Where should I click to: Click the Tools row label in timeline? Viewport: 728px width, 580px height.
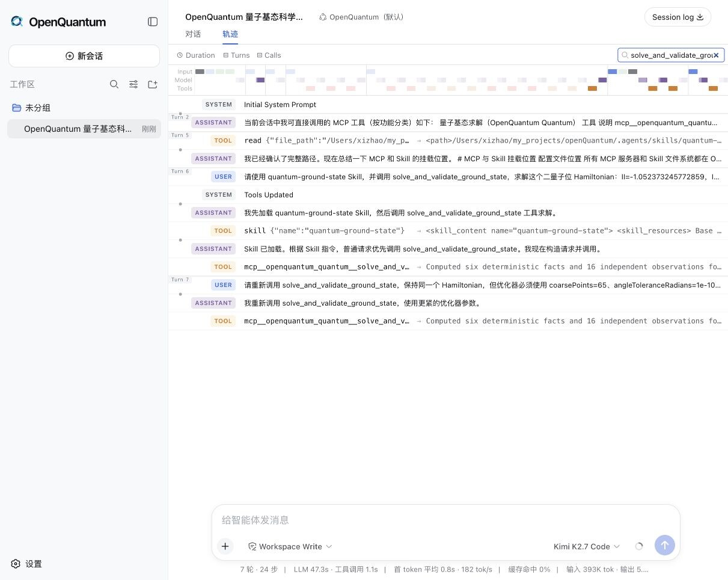(x=185, y=88)
